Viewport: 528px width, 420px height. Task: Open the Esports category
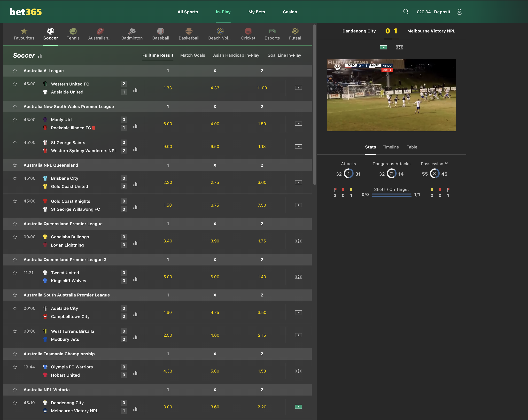click(x=272, y=34)
